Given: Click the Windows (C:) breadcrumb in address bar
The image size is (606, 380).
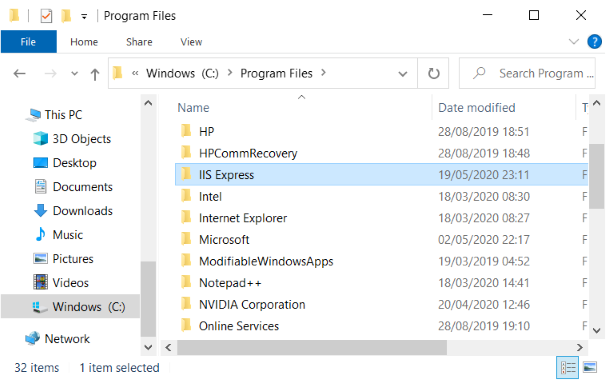Looking at the screenshot, I should [x=182, y=73].
